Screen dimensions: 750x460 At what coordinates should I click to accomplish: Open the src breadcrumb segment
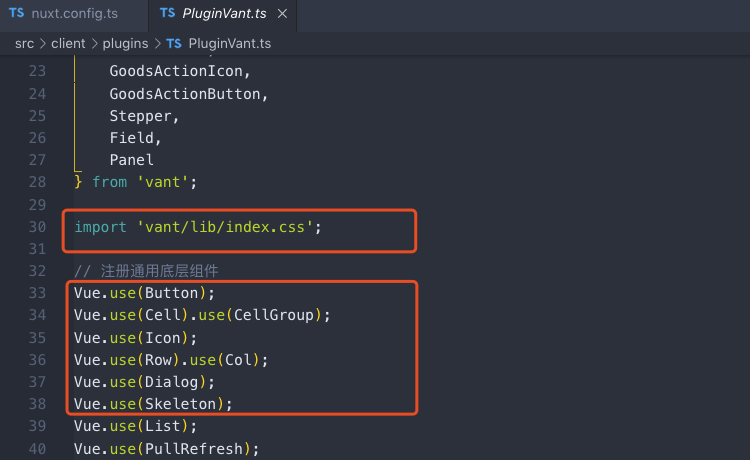24,44
